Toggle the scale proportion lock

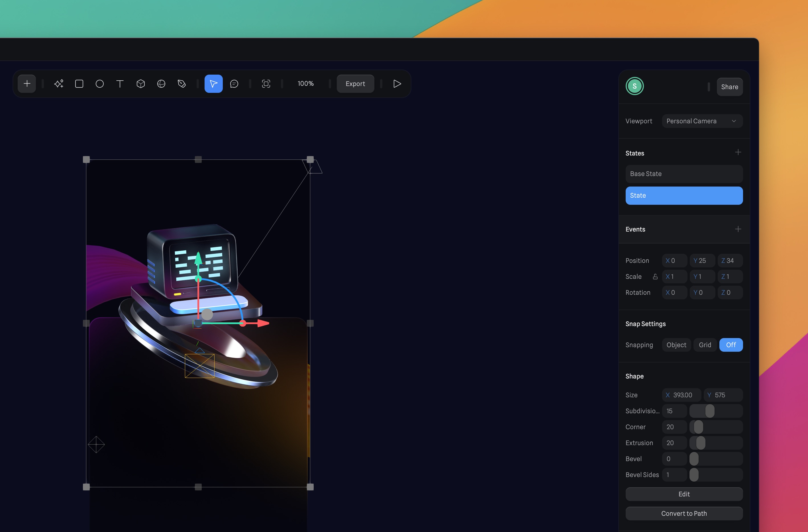[x=655, y=277]
